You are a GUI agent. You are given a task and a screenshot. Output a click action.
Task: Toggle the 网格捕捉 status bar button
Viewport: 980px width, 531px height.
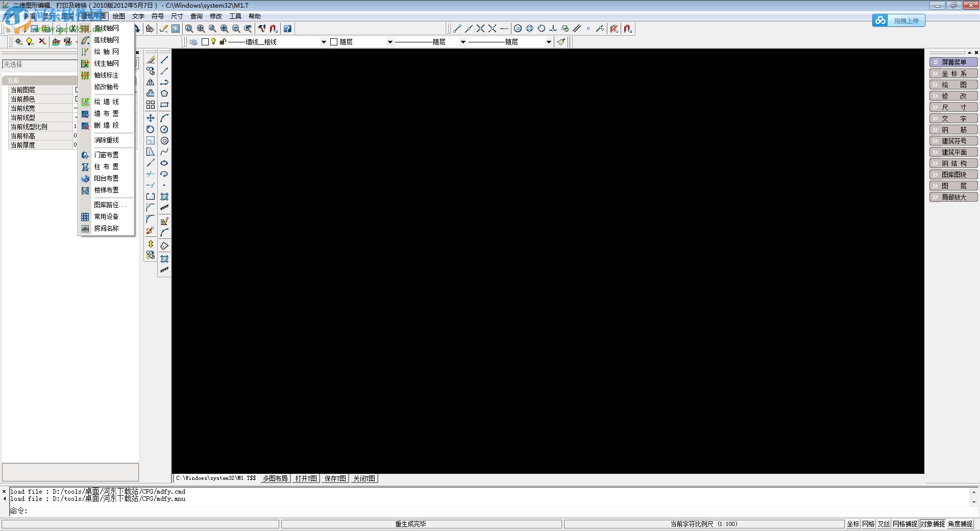[x=905, y=524]
